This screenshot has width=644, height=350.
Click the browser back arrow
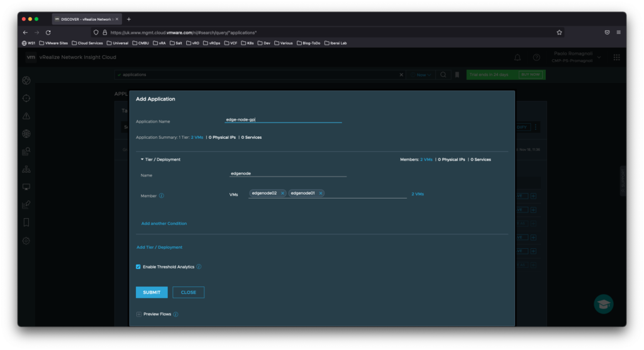tap(25, 33)
